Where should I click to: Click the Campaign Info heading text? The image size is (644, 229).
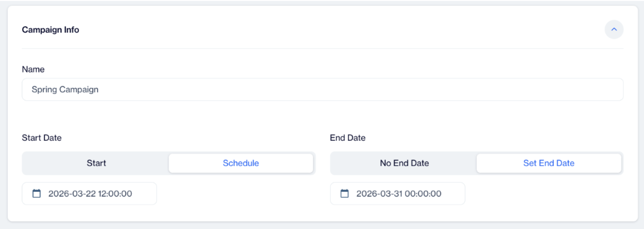50,30
